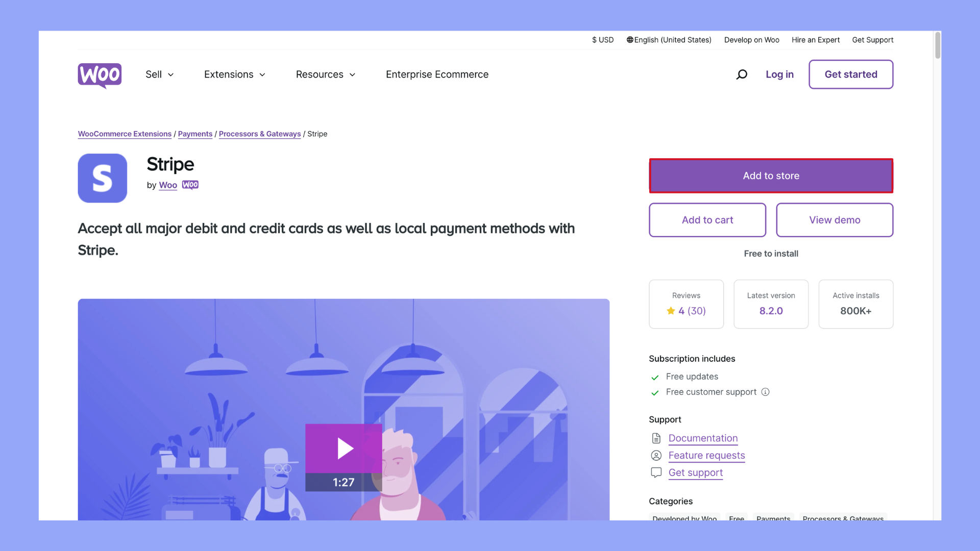Click the small Woo badge beside author
980x551 pixels.
pos(190,185)
